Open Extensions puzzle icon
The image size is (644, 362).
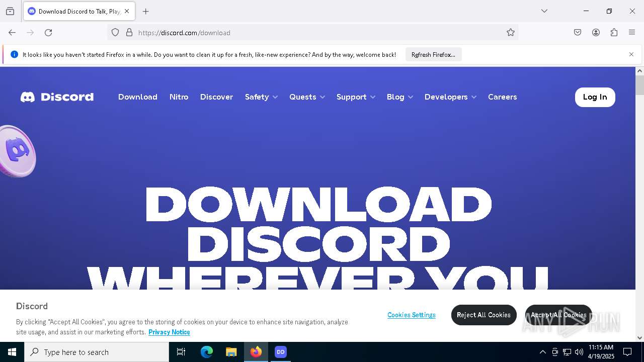[614, 33]
